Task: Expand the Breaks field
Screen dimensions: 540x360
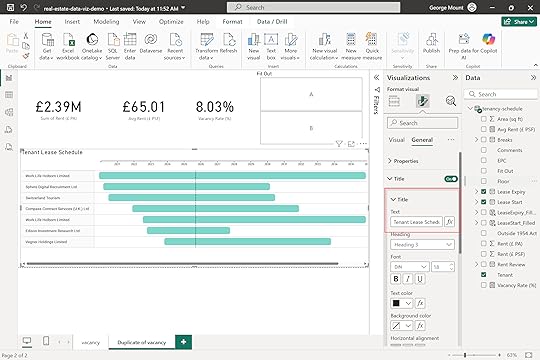Action: click(x=476, y=140)
